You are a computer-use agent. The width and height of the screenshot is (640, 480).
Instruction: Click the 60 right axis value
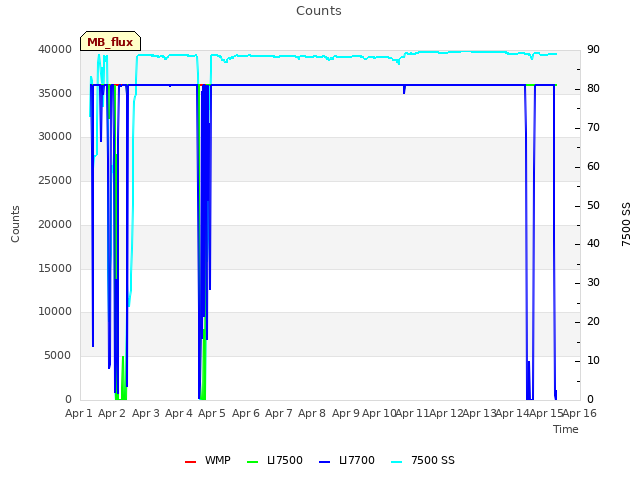pyautogui.click(x=593, y=167)
